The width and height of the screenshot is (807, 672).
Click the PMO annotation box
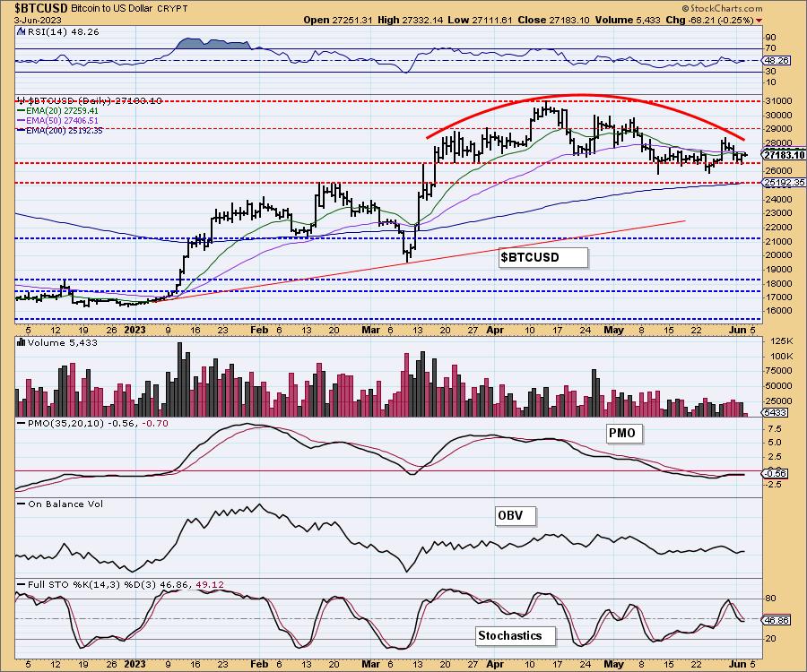tap(622, 433)
